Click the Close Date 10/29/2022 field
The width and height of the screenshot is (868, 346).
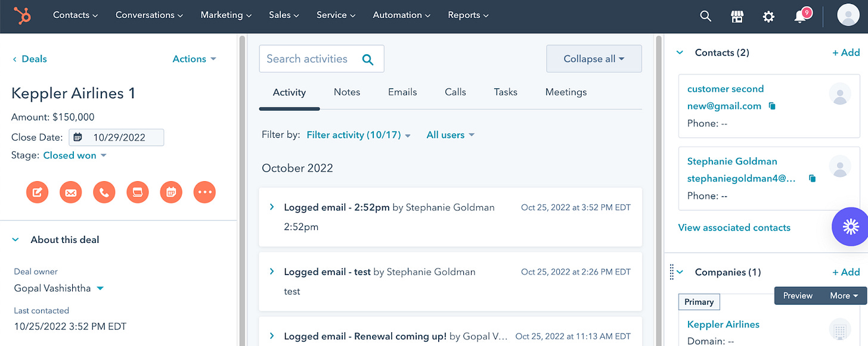[x=116, y=138]
